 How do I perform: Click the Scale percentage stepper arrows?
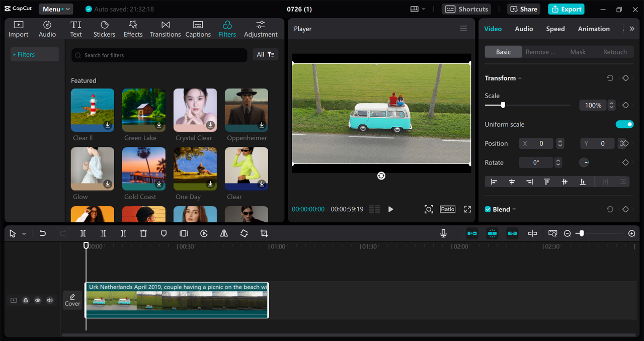611,105
